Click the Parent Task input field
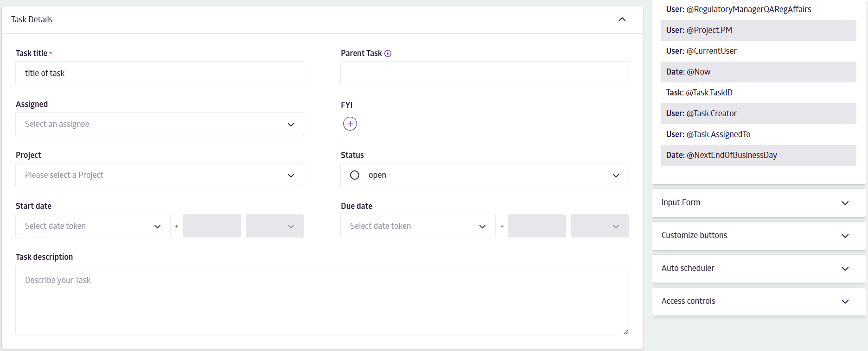 point(485,73)
